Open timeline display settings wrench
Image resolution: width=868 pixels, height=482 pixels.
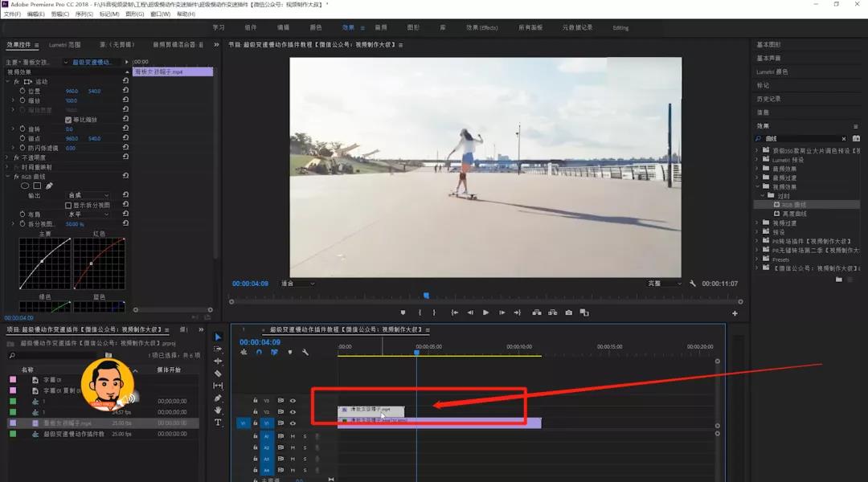click(x=305, y=353)
